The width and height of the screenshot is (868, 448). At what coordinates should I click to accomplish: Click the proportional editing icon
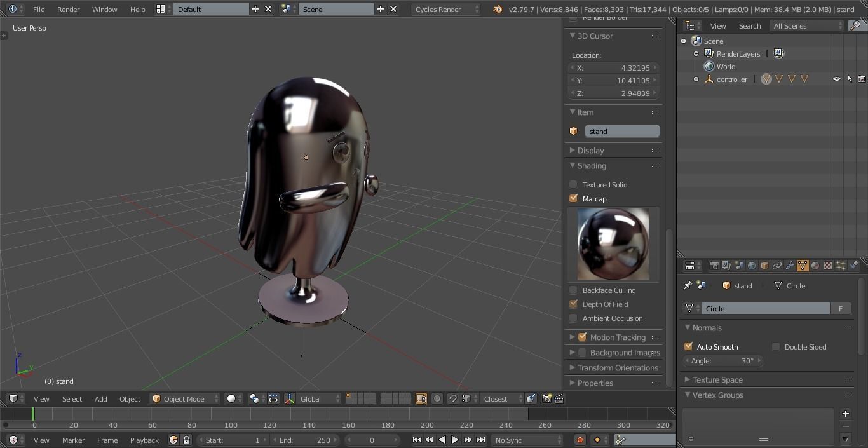[x=437, y=399]
